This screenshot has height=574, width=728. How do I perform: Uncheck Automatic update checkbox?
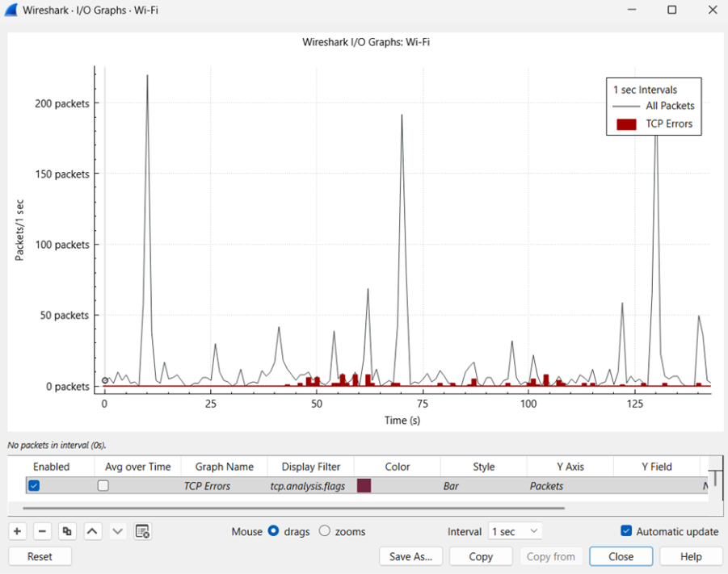pos(626,531)
